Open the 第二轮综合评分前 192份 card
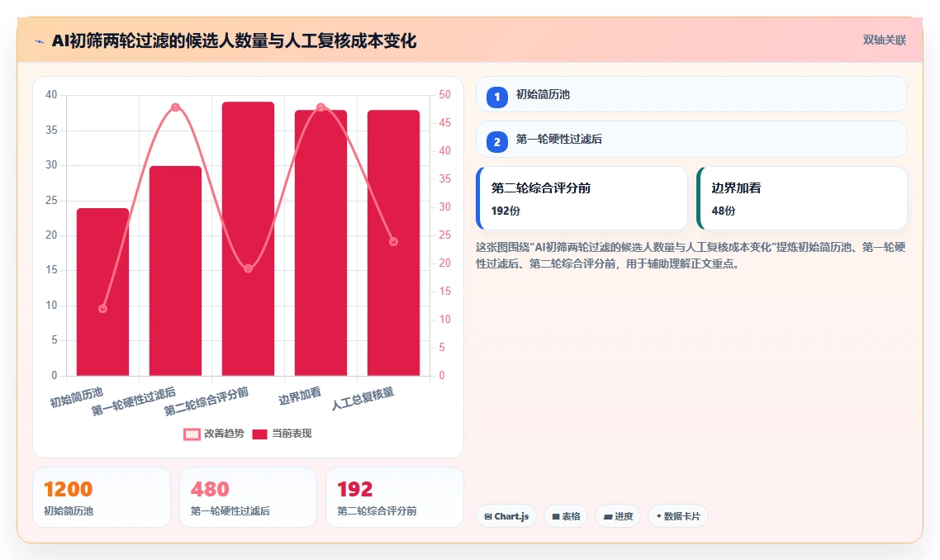Screen dimensions: 940x560 pyautogui.click(x=582, y=198)
